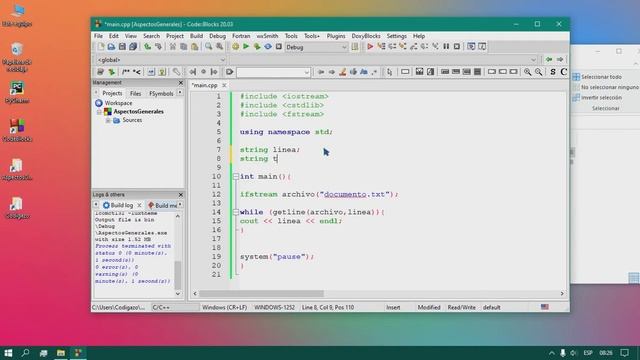Expand the Sources folder node
Viewport: 640px width, 360px height.
coord(108,120)
